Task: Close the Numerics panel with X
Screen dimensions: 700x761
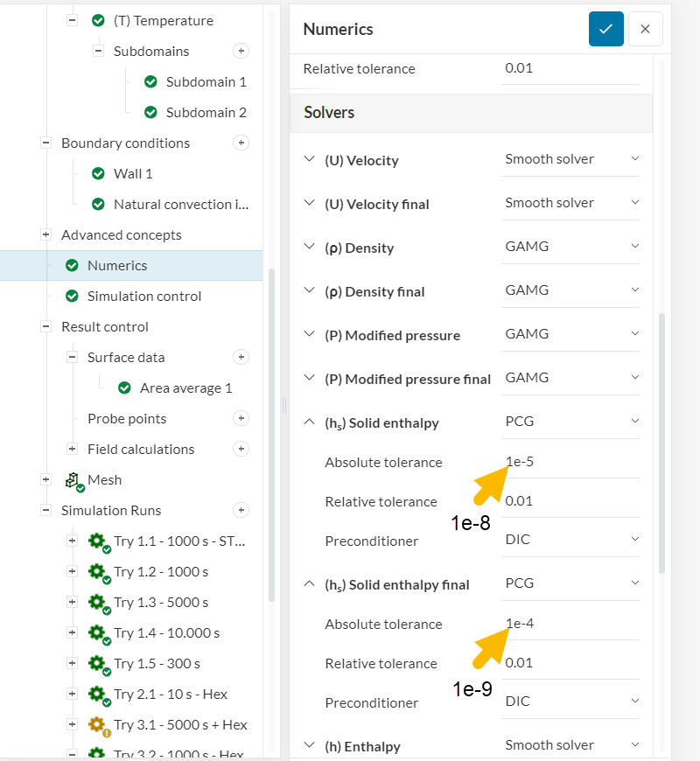Action: 645,29
